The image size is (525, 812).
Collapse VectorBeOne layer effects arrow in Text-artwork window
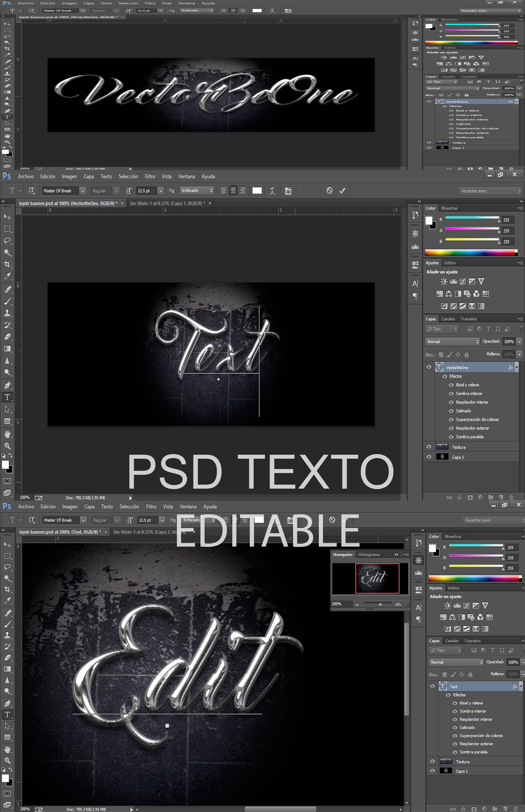coord(517,367)
